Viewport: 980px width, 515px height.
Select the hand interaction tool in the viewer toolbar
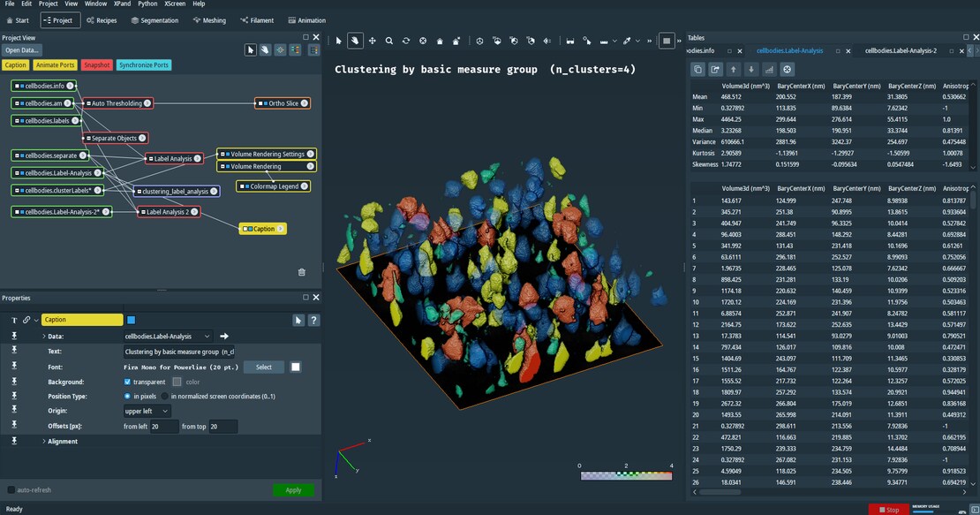pyautogui.click(x=355, y=40)
